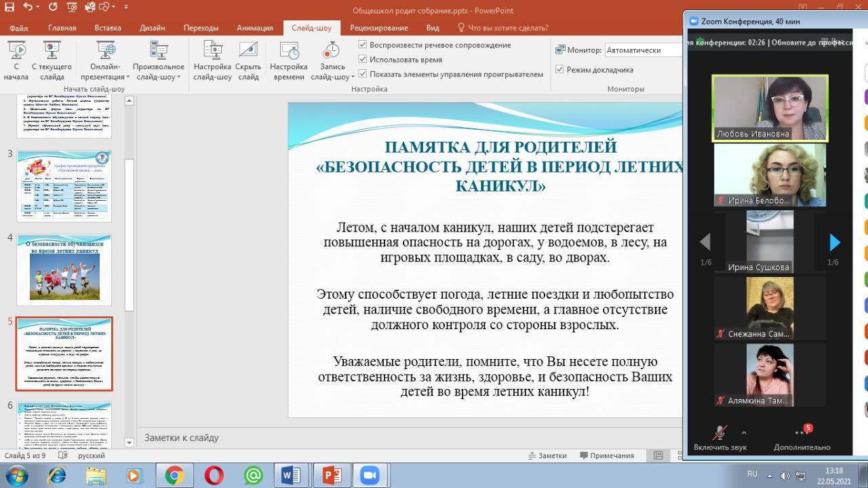Open Zoom from the taskbar
The width and height of the screenshot is (868, 488).
370,476
